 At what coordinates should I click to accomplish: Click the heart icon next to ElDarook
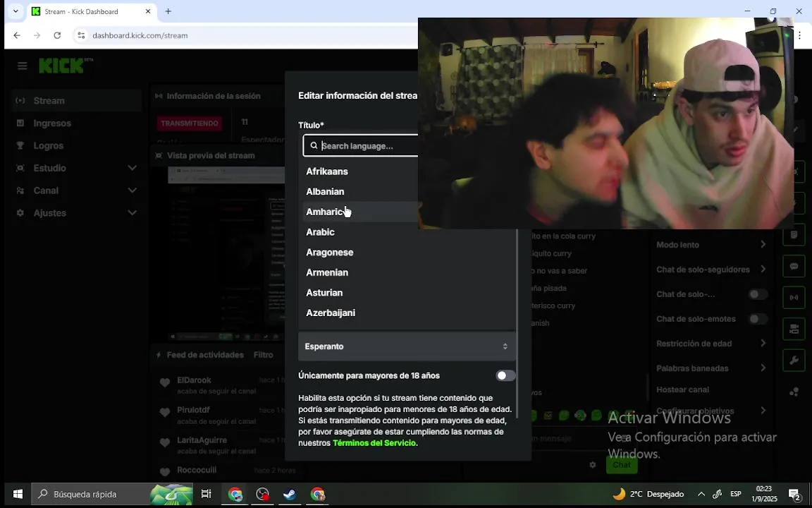point(165,382)
